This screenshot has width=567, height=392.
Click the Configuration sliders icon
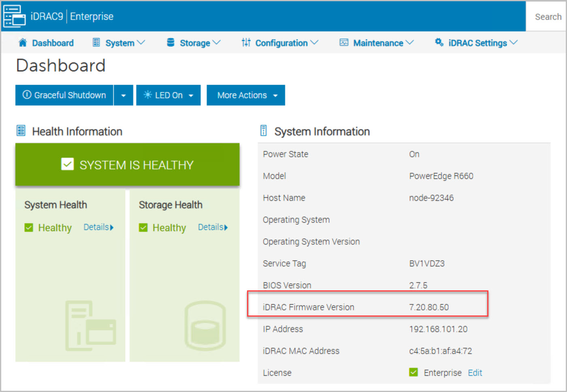point(246,43)
